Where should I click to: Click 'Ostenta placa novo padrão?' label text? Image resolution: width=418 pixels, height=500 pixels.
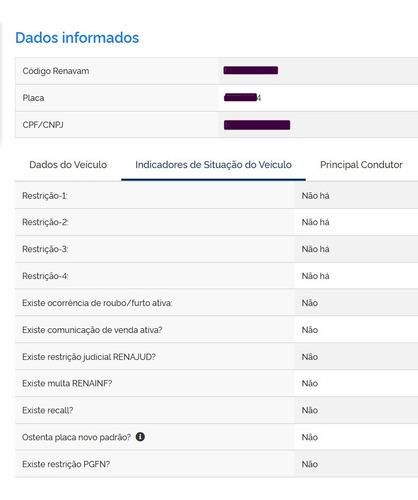77,437
